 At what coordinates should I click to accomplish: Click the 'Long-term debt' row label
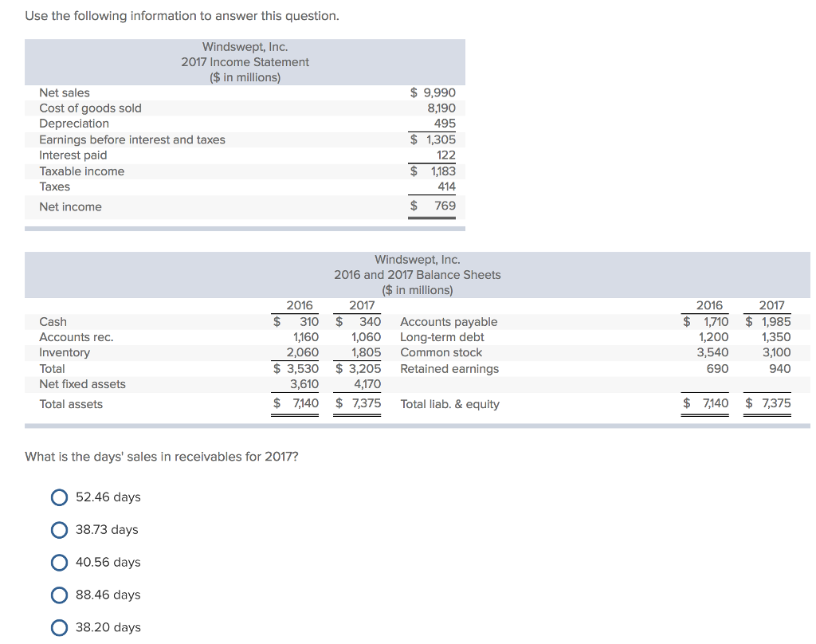(x=441, y=337)
